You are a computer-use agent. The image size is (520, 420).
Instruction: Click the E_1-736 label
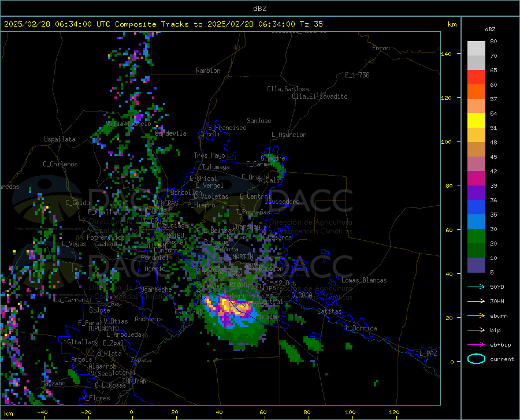point(357,75)
